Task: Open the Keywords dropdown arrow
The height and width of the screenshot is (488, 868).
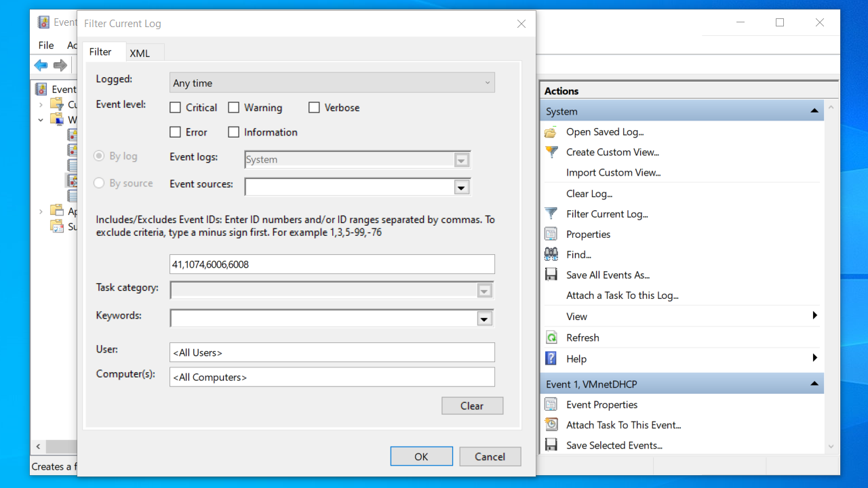Action: coord(484,319)
